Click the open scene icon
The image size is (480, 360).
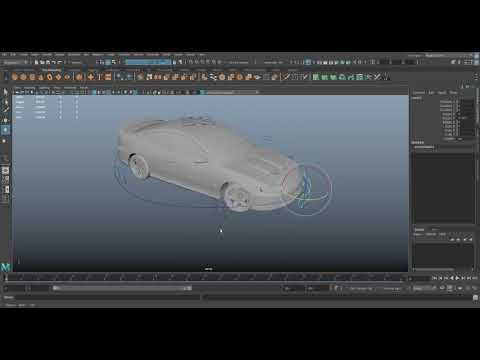(42, 62)
